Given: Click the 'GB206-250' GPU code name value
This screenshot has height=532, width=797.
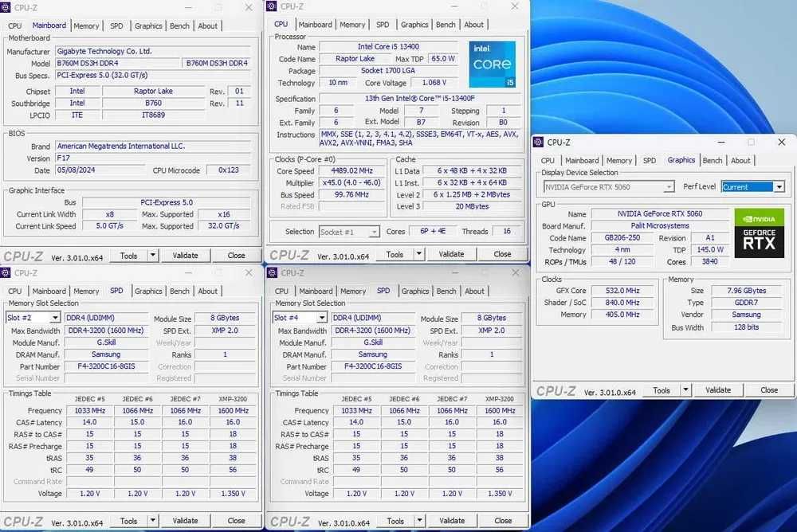Looking at the screenshot, I should tap(622, 238).
